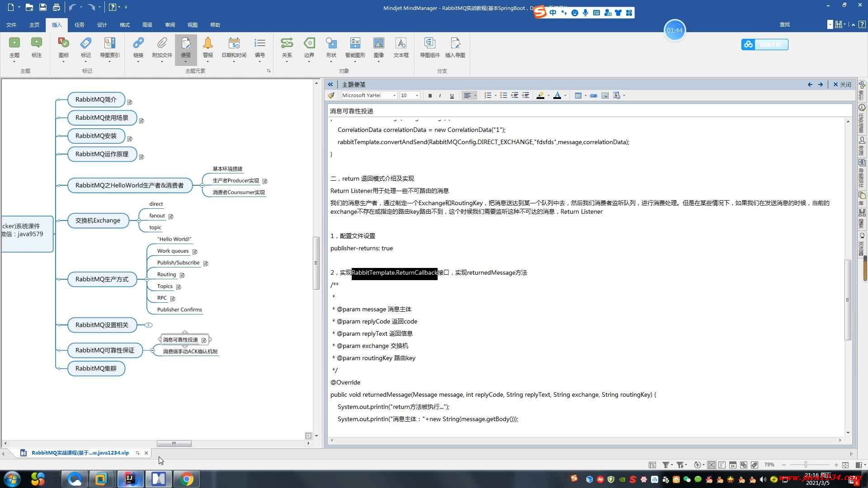This screenshot has height=488, width=868.
Task: Insert a hyperlink in the notes editor
Action: pyautogui.click(x=594, y=95)
